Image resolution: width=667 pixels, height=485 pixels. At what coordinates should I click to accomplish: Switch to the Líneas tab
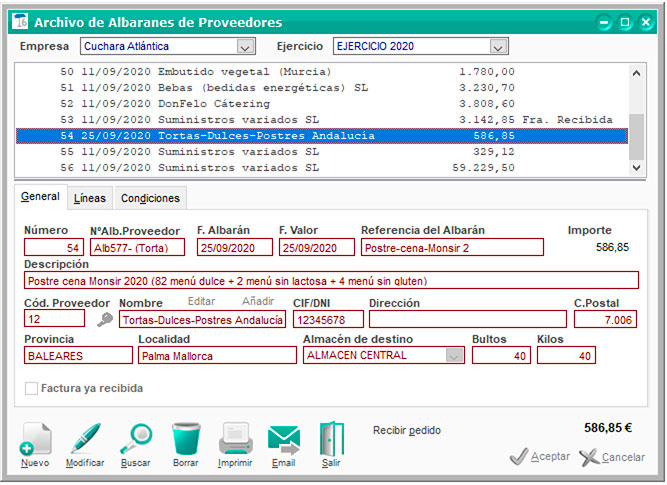tap(90, 198)
